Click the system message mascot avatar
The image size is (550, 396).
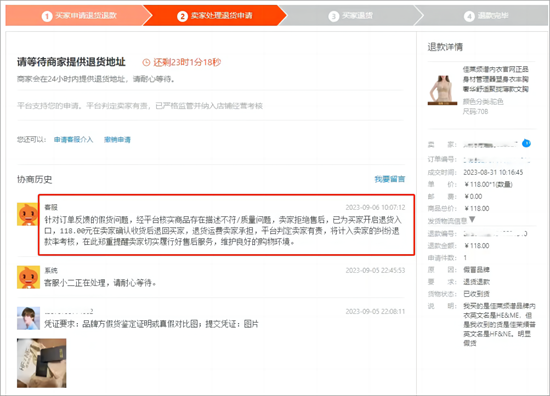[28, 277]
